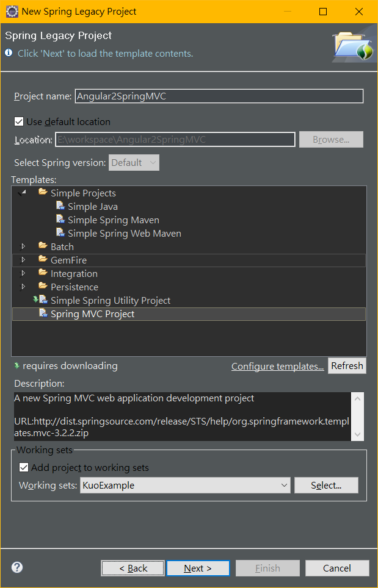Click the GemFire folder icon
Screen dimensions: 378x588
click(43, 259)
